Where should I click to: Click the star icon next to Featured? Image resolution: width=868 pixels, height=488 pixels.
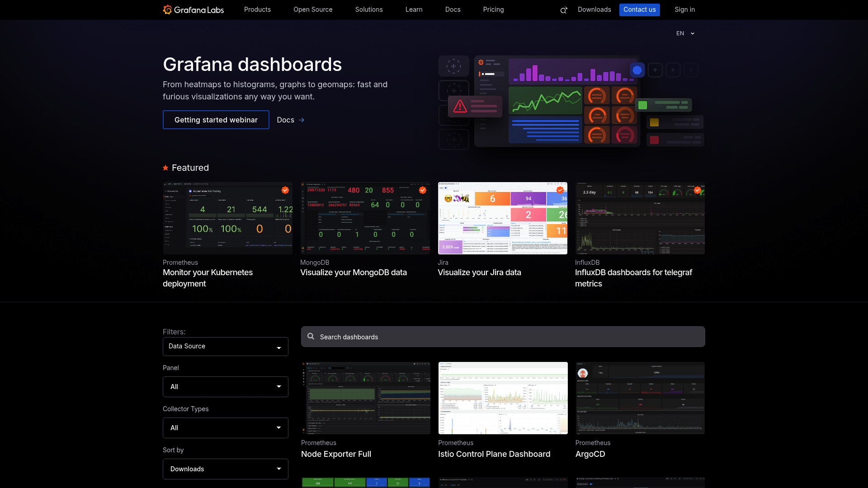coord(165,168)
